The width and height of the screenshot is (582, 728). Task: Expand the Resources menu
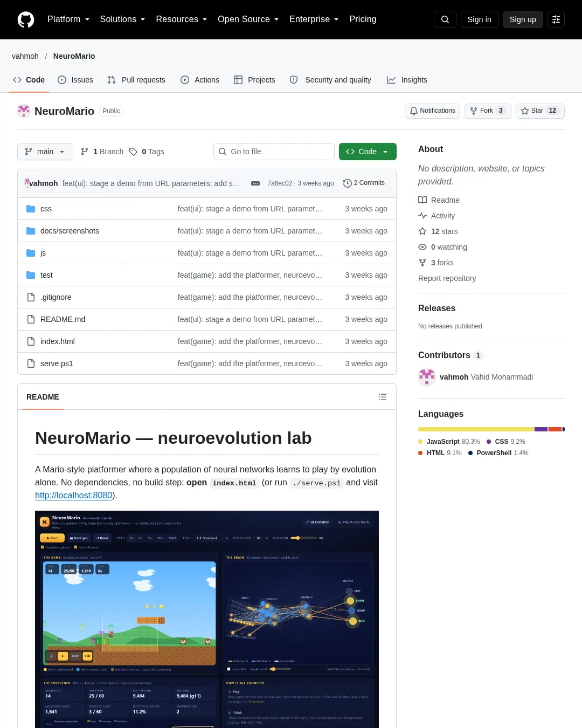(182, 19)
